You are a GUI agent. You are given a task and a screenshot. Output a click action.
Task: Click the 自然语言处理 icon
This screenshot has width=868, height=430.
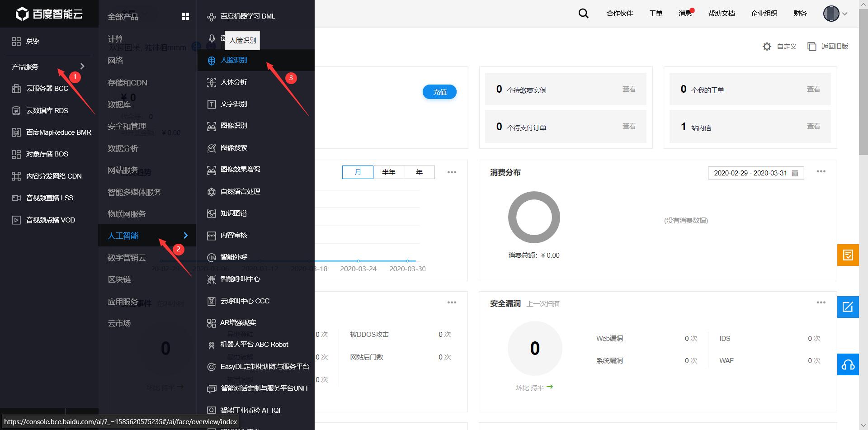click(211, 192)
